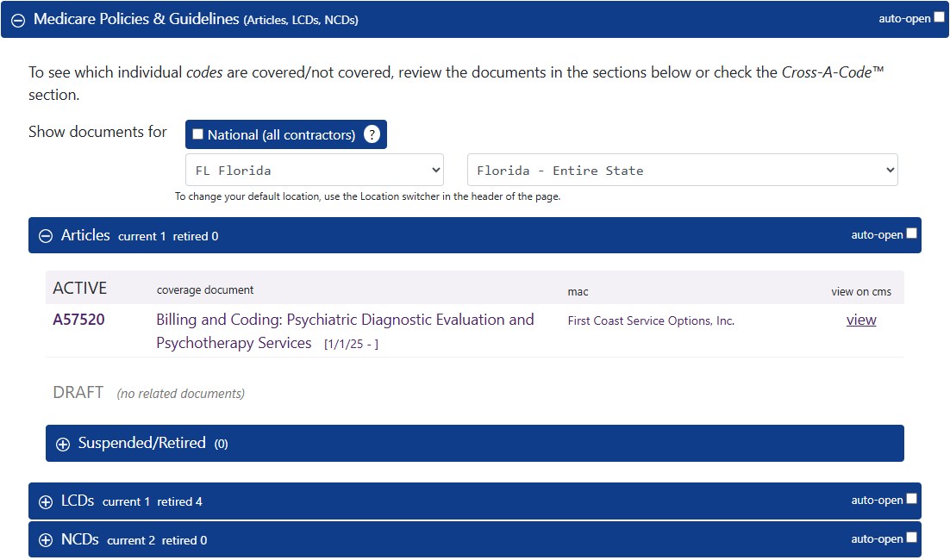The width and height of the screenshot is (950, 560).
Task: Click the Medicare Policies & Guidelines header title
Action: tap(136, 19)
